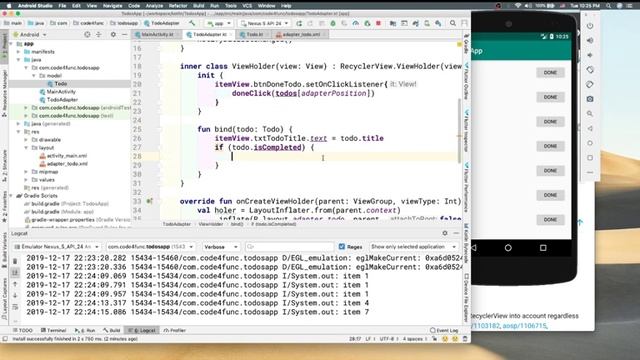
Task: Click emulator volume up button
Action: 590,40
